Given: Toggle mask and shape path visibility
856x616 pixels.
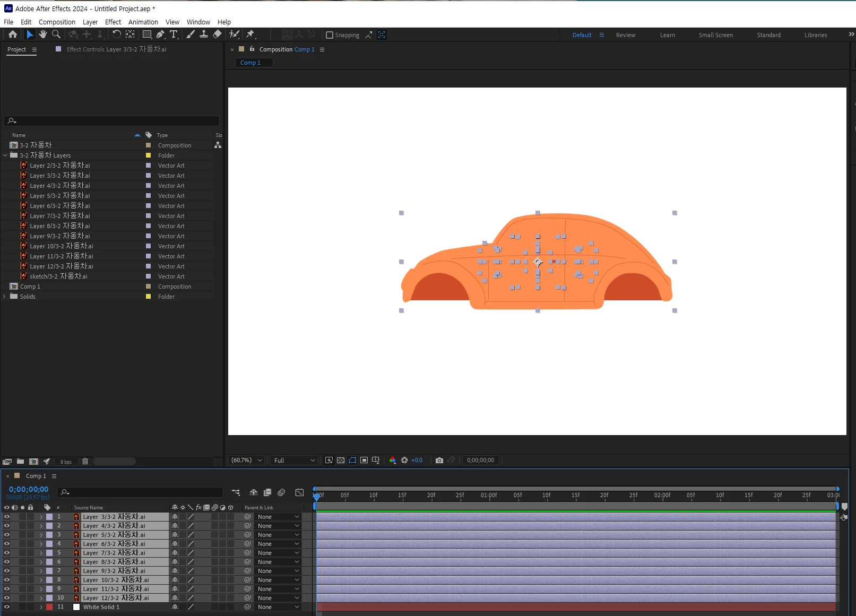Looking at the screenshot, I should 352,461.
